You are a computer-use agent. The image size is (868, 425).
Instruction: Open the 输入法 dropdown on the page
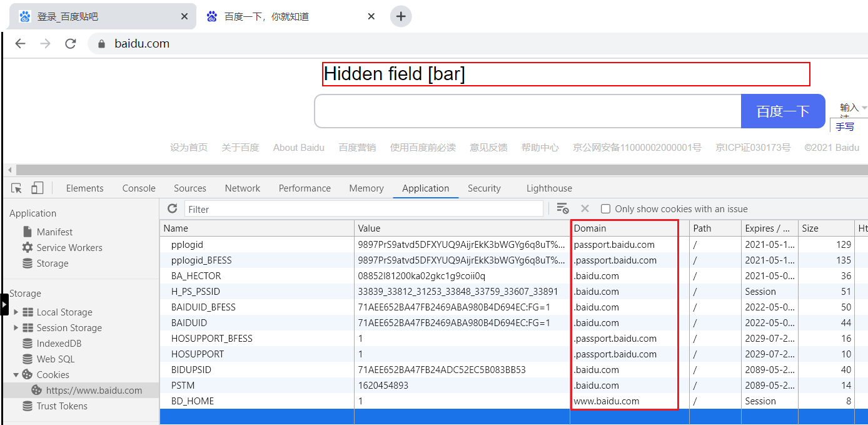click(853, 108)
